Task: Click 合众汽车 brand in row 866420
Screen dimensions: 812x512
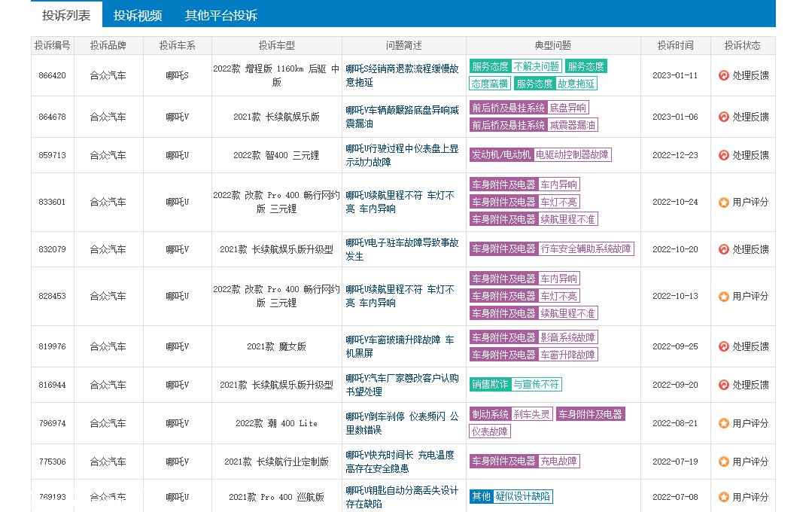Action: [x=108, y=75]
